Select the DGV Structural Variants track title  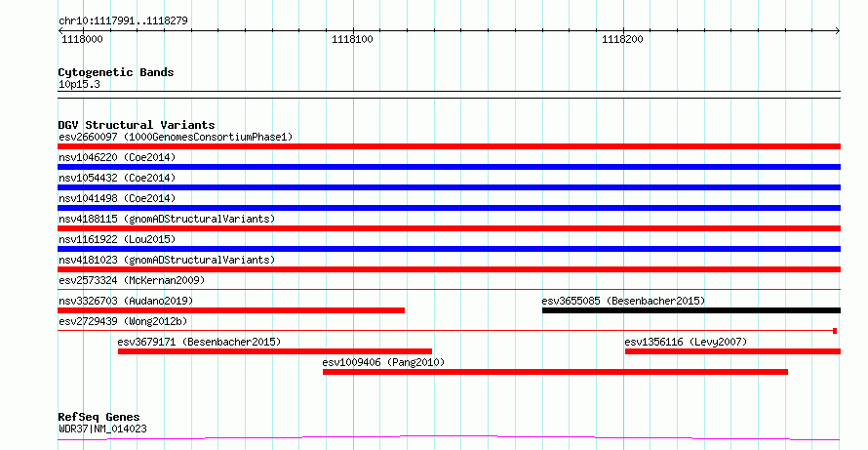(x=137, y=125)
